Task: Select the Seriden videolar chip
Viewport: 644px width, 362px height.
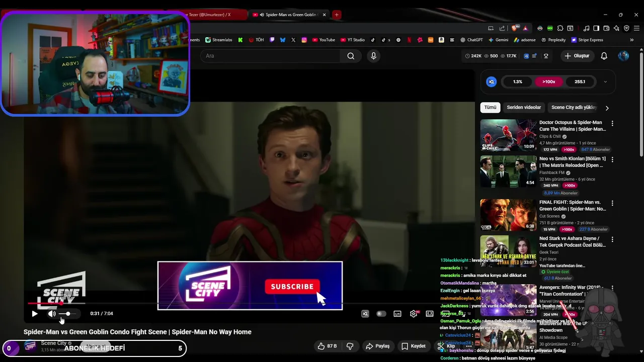Action: [x=524, y=107]
